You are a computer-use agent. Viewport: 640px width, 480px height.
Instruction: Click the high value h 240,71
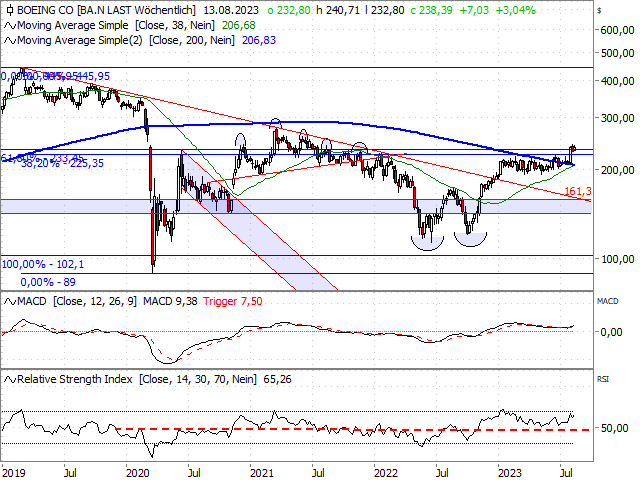[338, 10]
